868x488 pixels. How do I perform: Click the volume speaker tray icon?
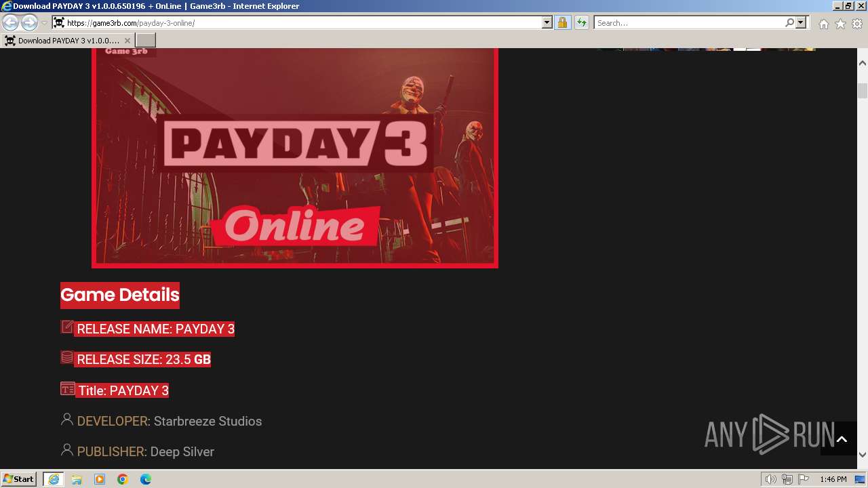point(771,479)
